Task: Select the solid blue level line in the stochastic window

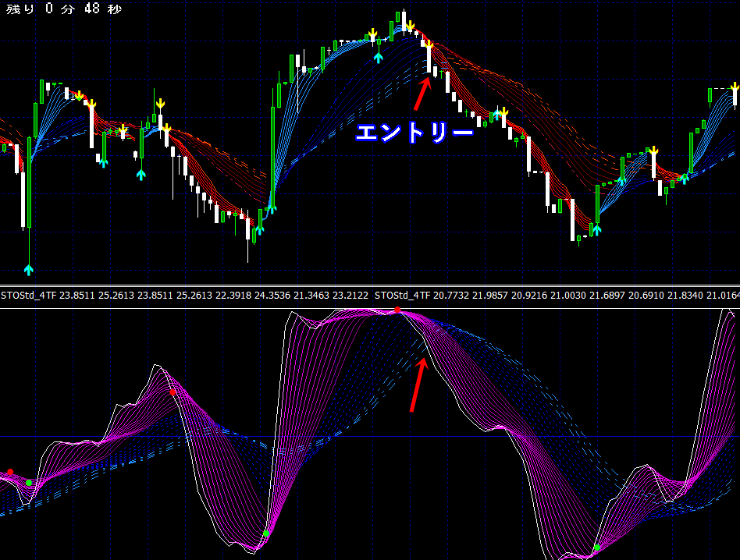Action: coord(370,437)
